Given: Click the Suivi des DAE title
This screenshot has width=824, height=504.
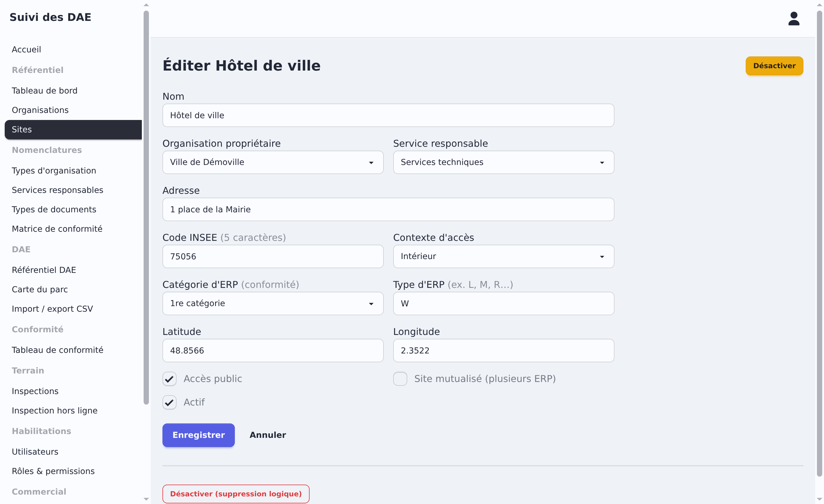Looking at the screenshot, I should click(50, 17).
